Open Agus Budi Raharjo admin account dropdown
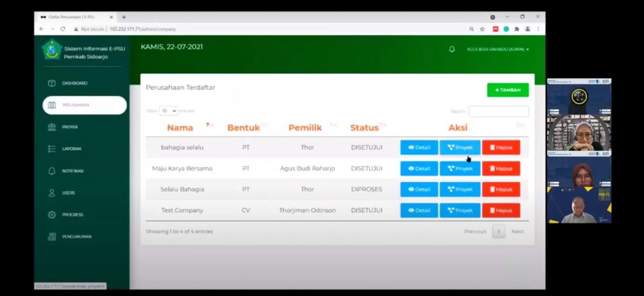The width and height of the screenshot is (644, 296). click(x=498, y=49)
